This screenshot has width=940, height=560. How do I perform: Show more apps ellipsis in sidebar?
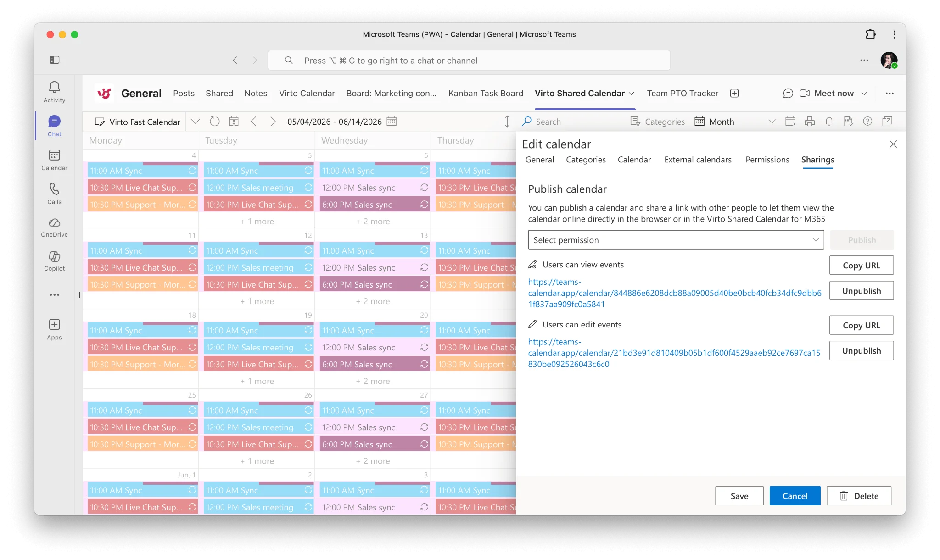pyautogui.click(x=54, y=295)
